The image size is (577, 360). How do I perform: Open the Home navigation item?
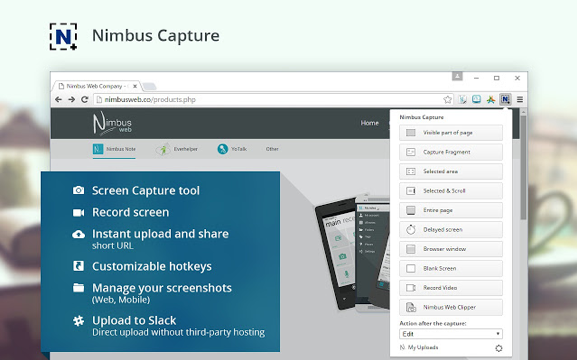pos(369,123)
